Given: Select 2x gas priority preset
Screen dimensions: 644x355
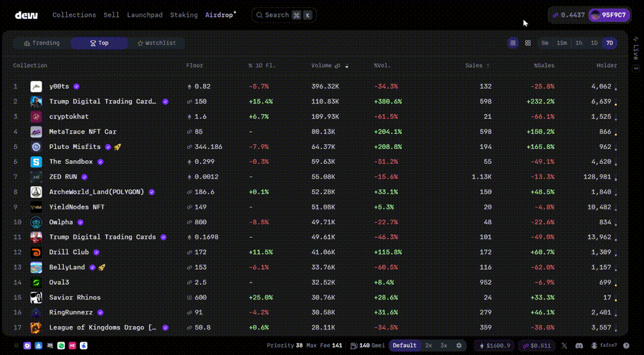Looking at the screenshot, I should coord(429,346).
